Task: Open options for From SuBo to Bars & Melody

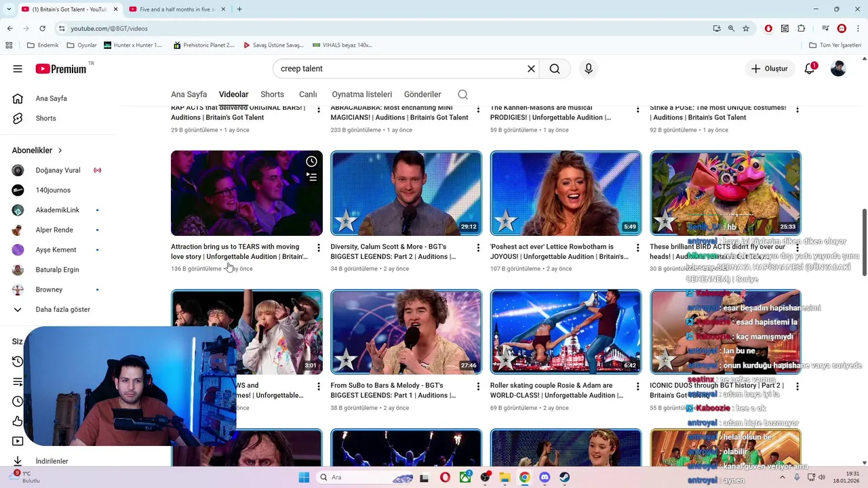Action: [x=478, y=386]
